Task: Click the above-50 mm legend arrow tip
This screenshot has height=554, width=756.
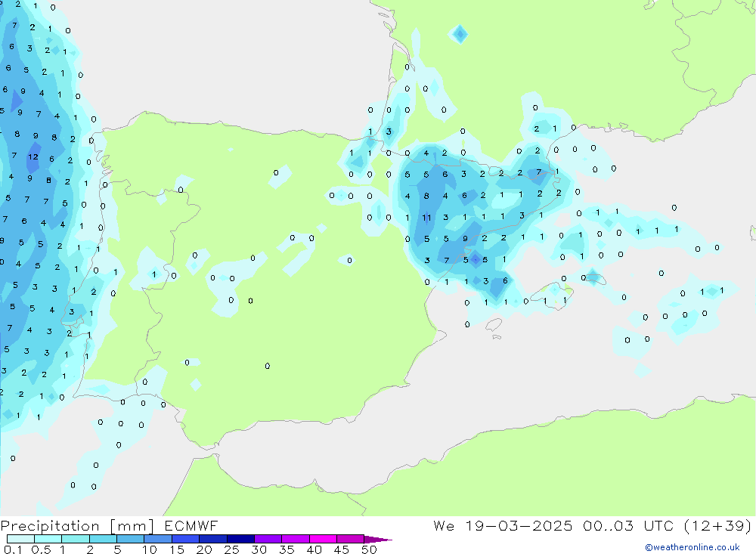Action: coord(378,539)
